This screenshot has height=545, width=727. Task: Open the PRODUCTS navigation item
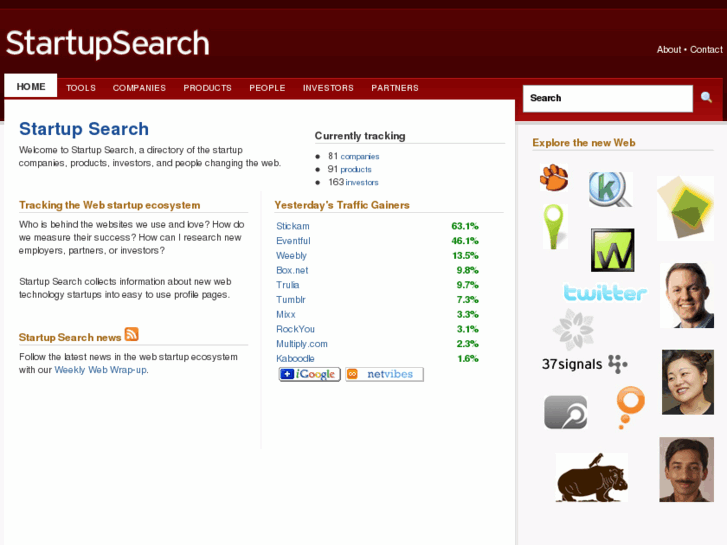pyautogui.click(x=207, y=88)
